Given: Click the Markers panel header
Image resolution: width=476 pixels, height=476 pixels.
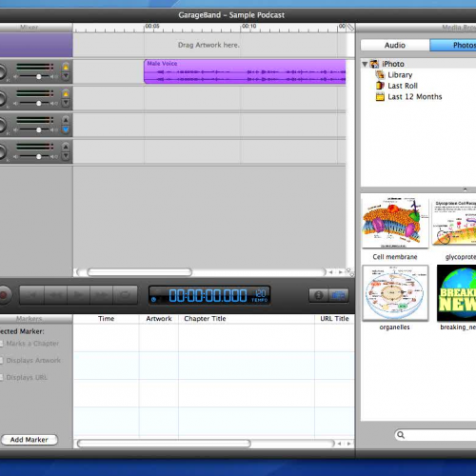Looking at the screenshot, I should click(30, 318).
